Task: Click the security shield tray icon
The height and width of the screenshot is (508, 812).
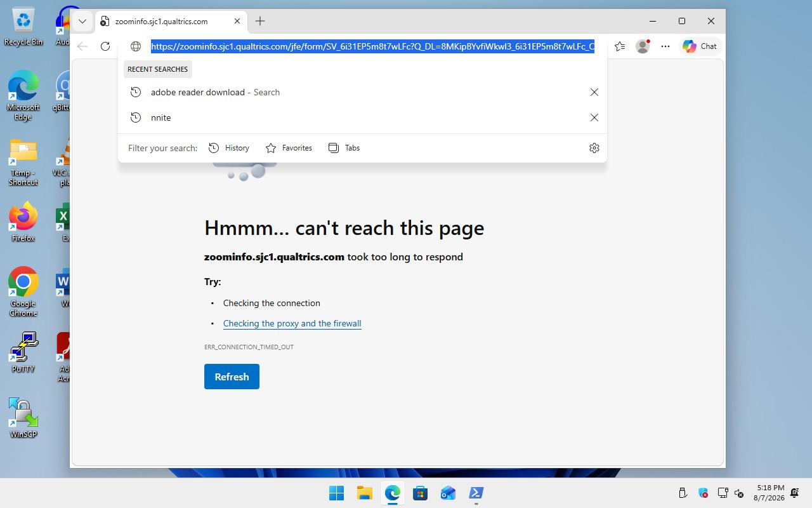Action: point(703,493)
